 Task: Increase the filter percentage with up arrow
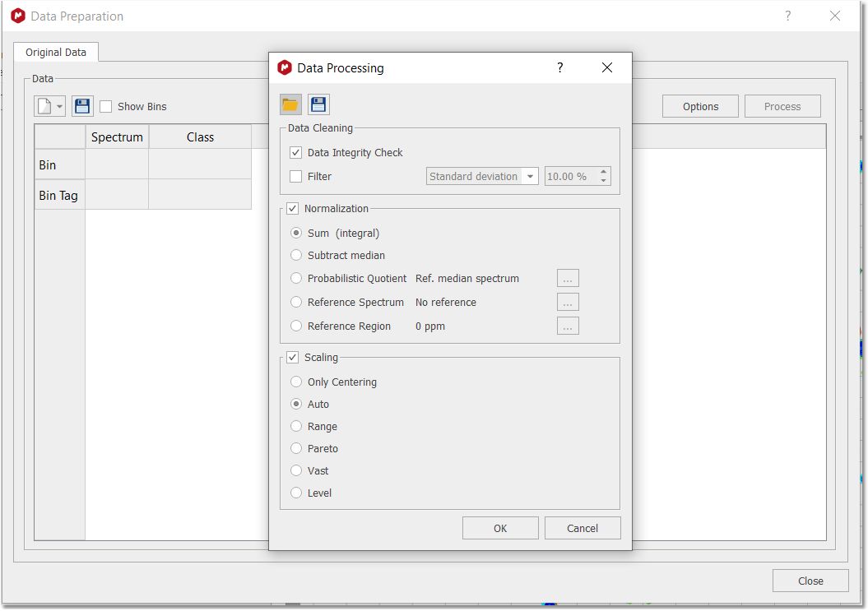(604, 173)
